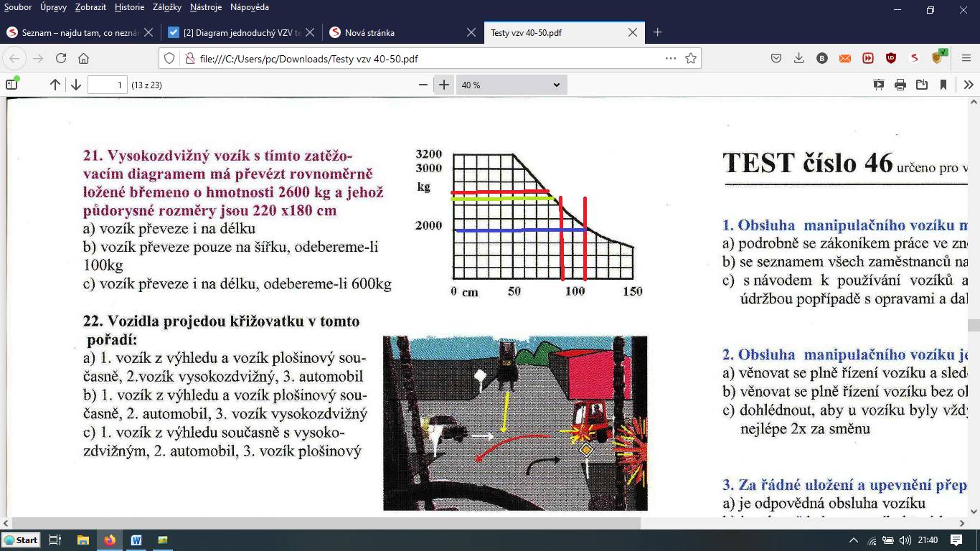980x551 pixels.
Task: Click the round B extension icon
Action: coord(822,58)
